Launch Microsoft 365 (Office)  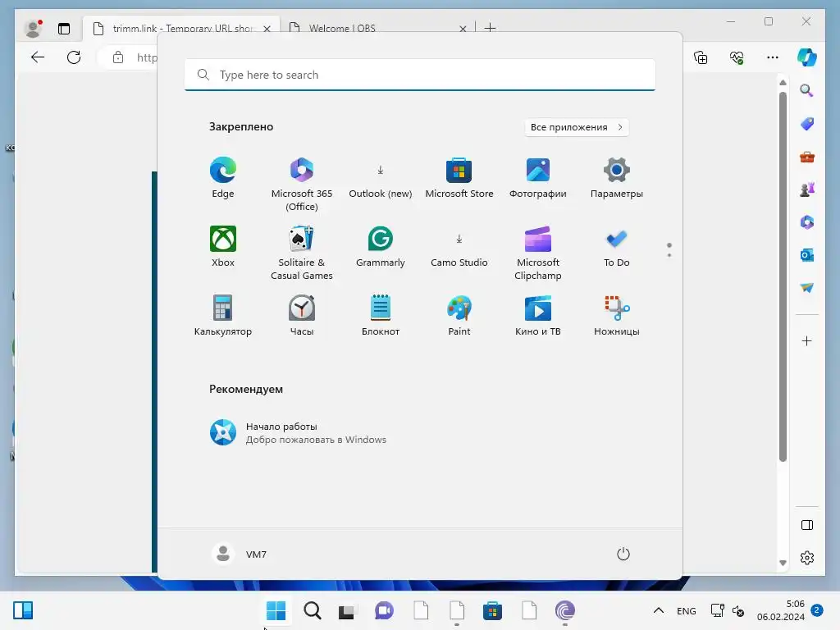(x=302, y=185)
